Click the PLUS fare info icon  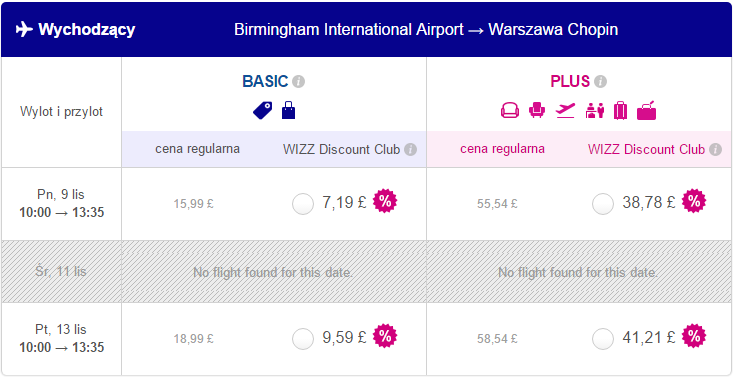click(x=601, y=82)
